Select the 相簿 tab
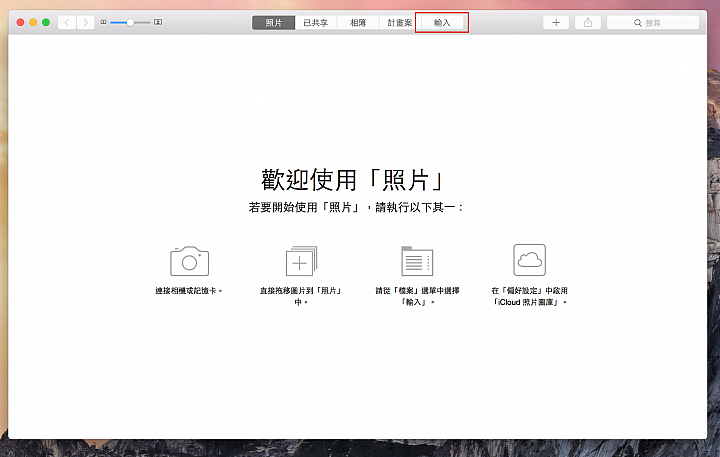 click(358, 23)
